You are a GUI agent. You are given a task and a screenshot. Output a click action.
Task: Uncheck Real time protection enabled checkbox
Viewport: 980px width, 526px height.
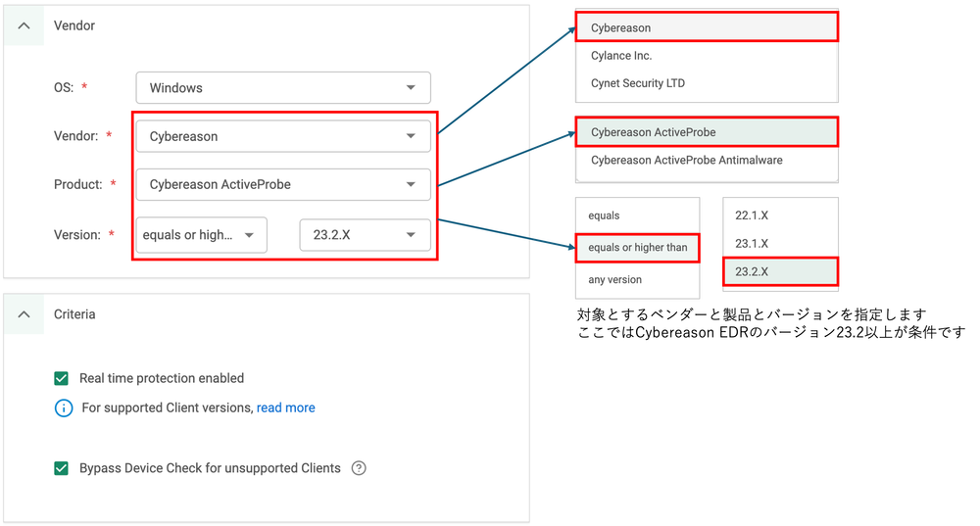pyautogui.click(x=61, y=378)
